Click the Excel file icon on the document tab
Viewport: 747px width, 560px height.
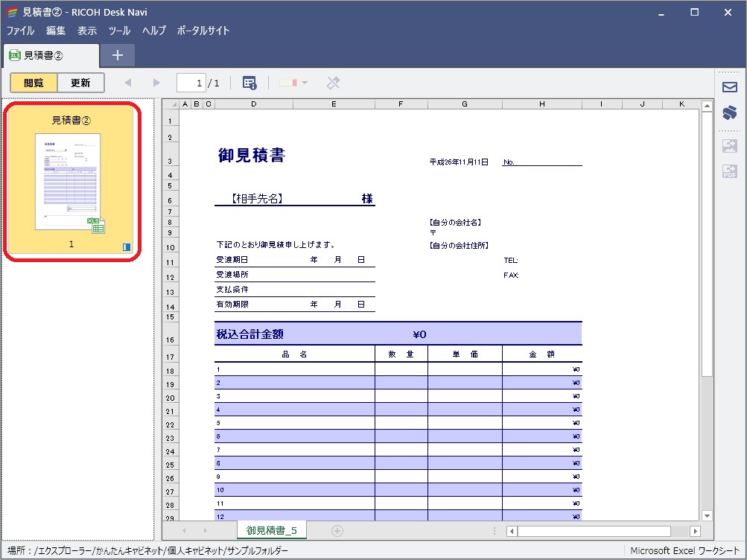click(x=13, y=55)
